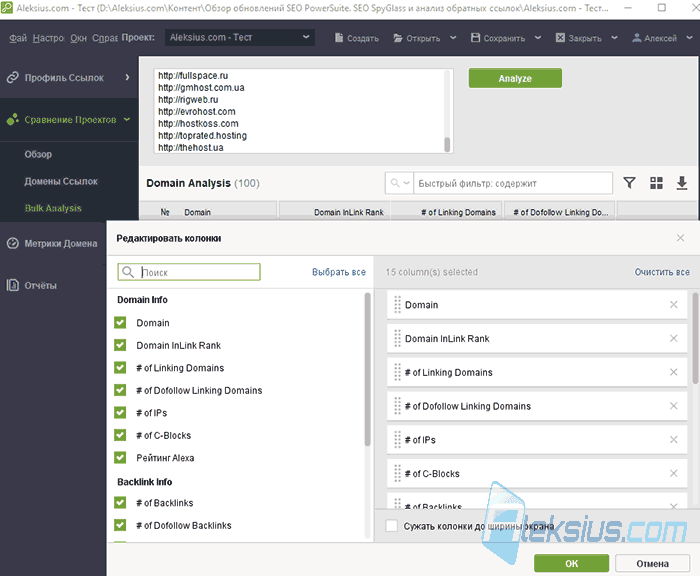Viewport: 700px width, 576px height.
Task: Click the Метрики Домена gauge icon
Action: (12, 243)
